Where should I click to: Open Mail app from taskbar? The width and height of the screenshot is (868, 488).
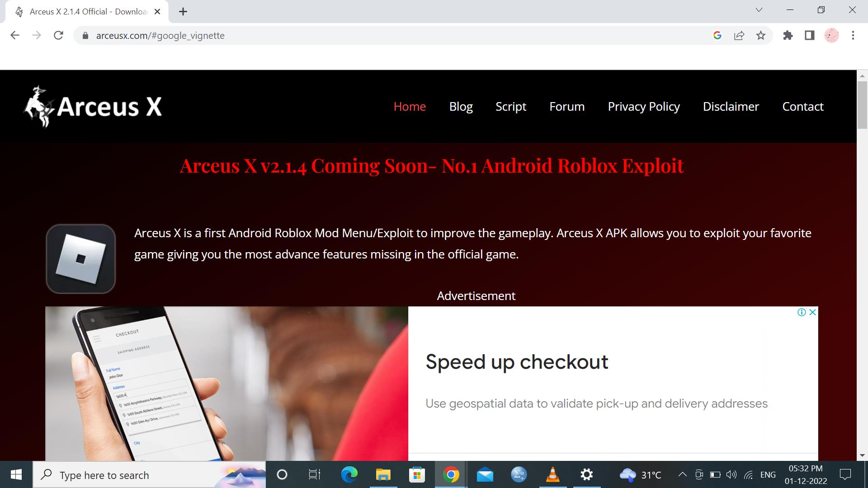click(x=485, y=474)
